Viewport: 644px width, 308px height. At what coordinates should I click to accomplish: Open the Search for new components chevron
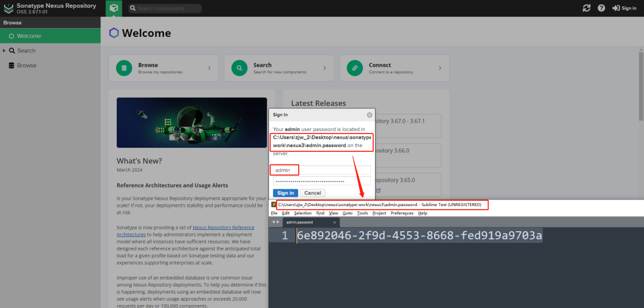tap(324, 68)
